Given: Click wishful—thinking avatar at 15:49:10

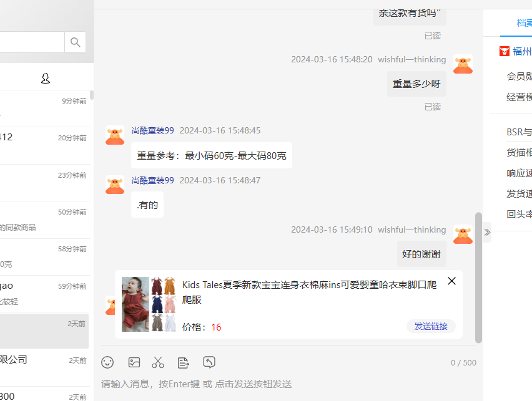Looking at the screenshot, I should [463, 234].
